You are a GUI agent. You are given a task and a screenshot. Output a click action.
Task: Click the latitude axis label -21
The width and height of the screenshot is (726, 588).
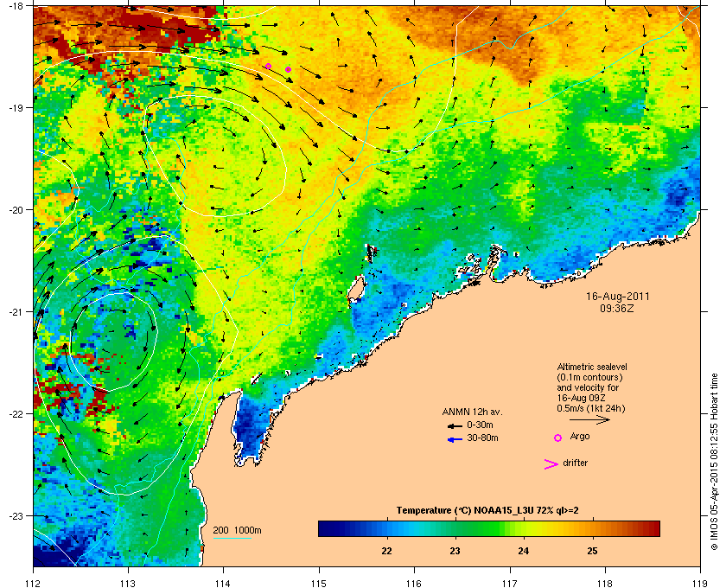point(16,312)
